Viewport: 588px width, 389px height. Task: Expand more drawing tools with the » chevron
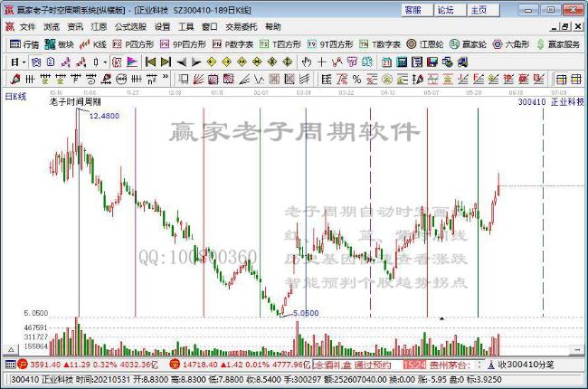pos(166,78)
